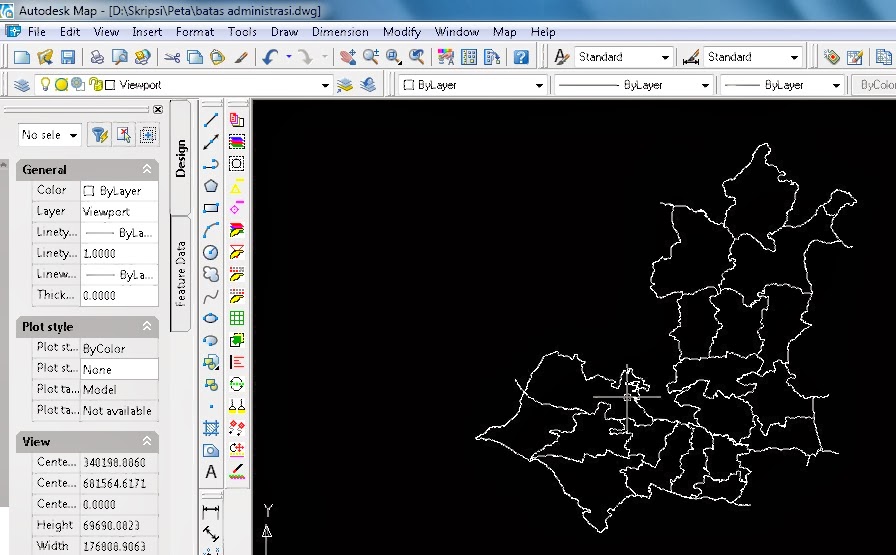Select the Rectangle draw tool
This screenshot has height=555, width=896.
click(x=211, y=208)
